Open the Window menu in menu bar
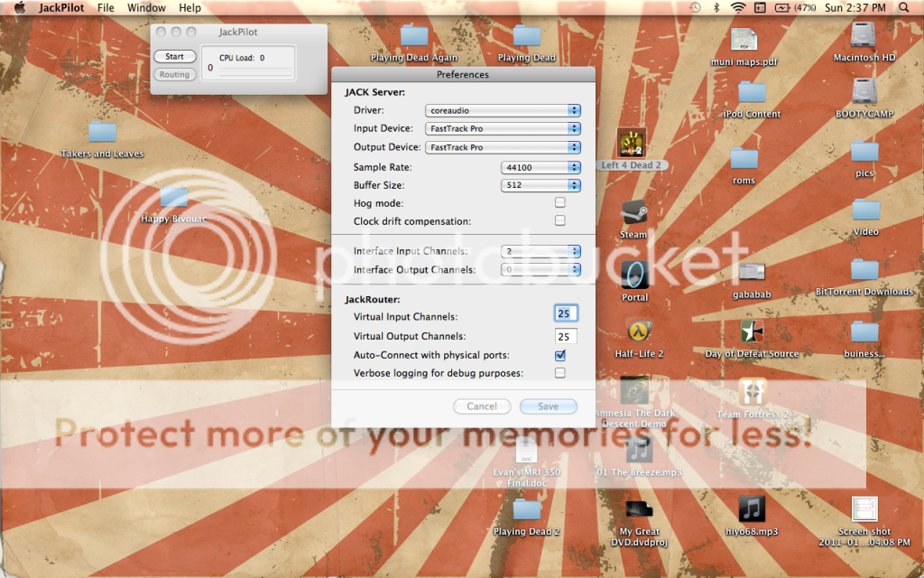 coord(146,8)
